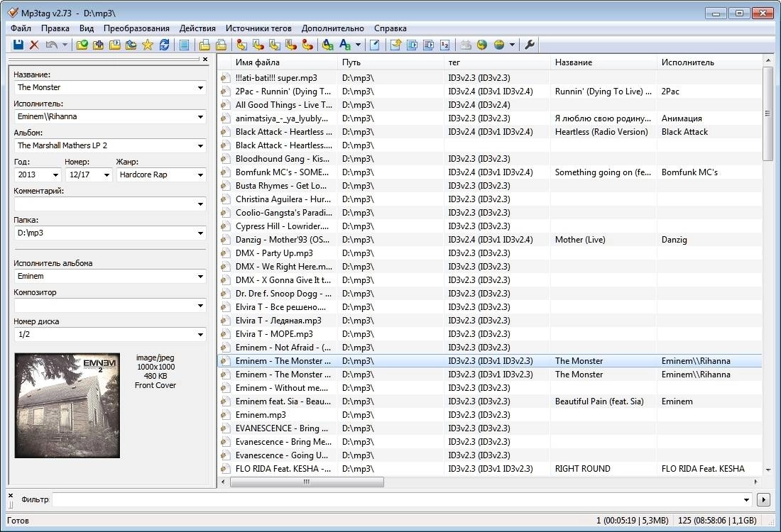Expand the Папка dropdown showing D:\mp3
Image resolution: width=781 pixels, height=532 pixels.
(x=200, y=233)
